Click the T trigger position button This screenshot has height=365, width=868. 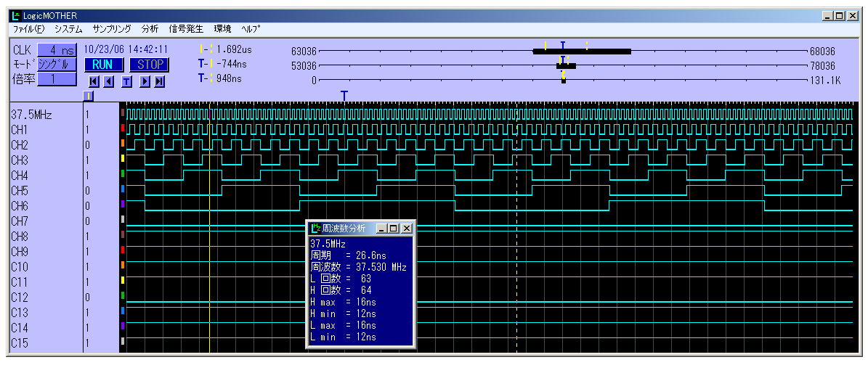point(126,81)
